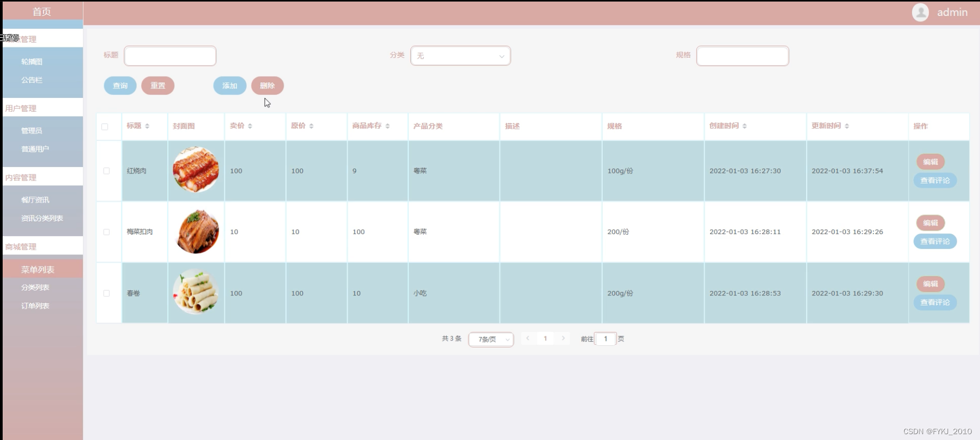Edit the 春卷 row
The image size is (980, 440).
click(x=930, y=284)
